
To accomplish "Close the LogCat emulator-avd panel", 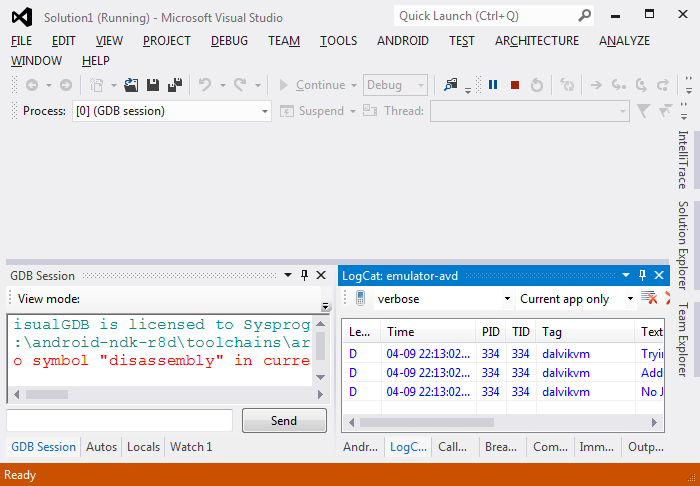I will (x=659, y=275).
